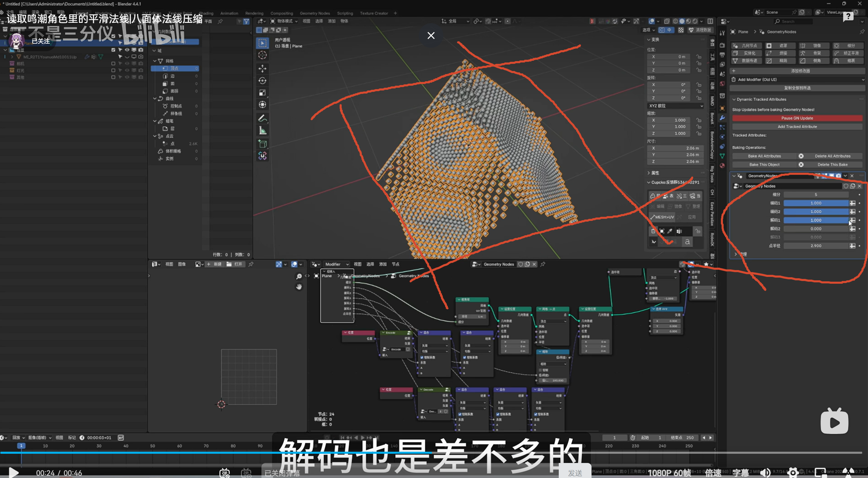Collapse the Dynamic Tracked Attributes panel
Image resolution: width=868 pixels, height=478 pixels.
click(734, 99)
